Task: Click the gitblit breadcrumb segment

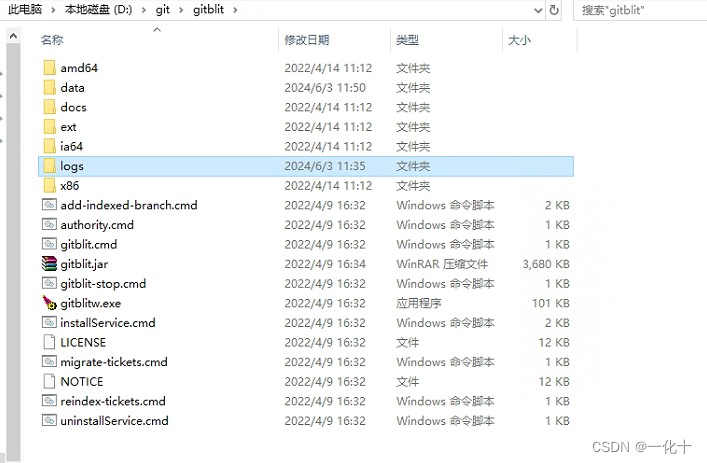Action: click(208, 9)
